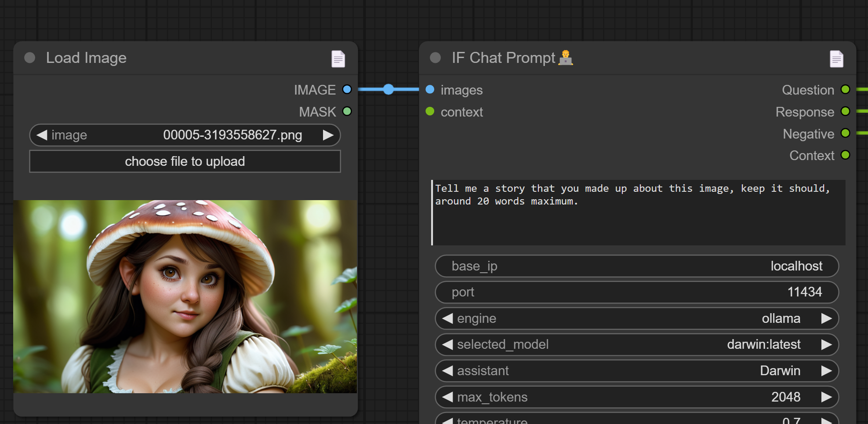868x424 pixels.
Task: Select previous image with left arrow
Action: [x=42, y=135]
